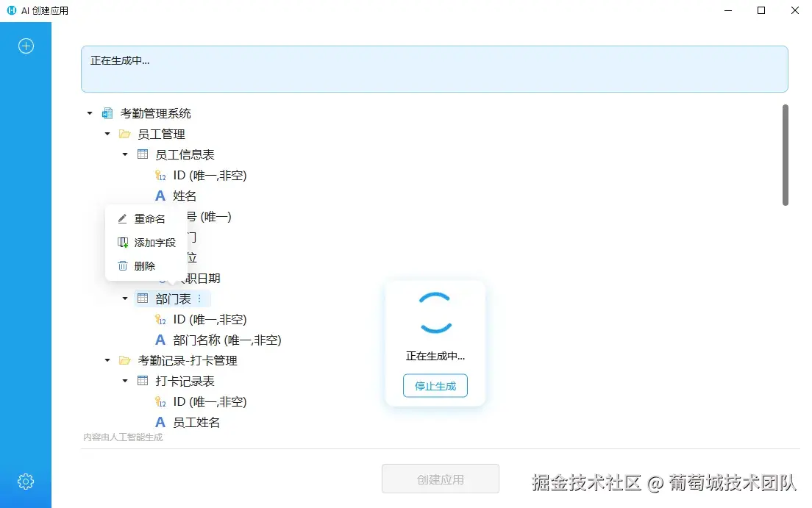
Task: Click the 停止生成 button
Action: (x=435, y=386)
